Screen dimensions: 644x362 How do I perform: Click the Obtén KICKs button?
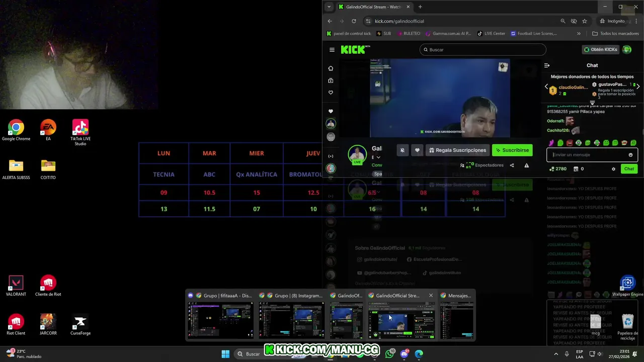[x=600, y=49]
